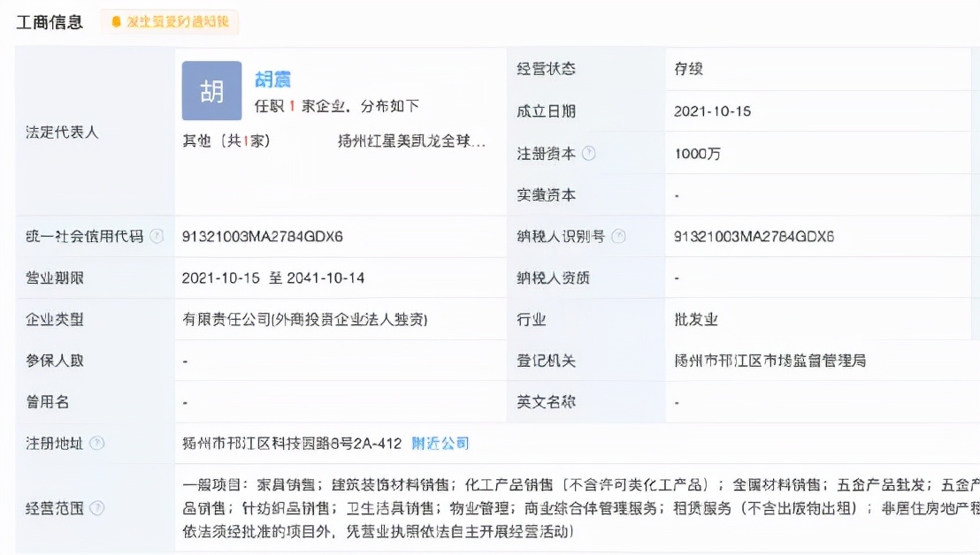
Task: Click help icon next to 注册资本
Action: (589, 154)
